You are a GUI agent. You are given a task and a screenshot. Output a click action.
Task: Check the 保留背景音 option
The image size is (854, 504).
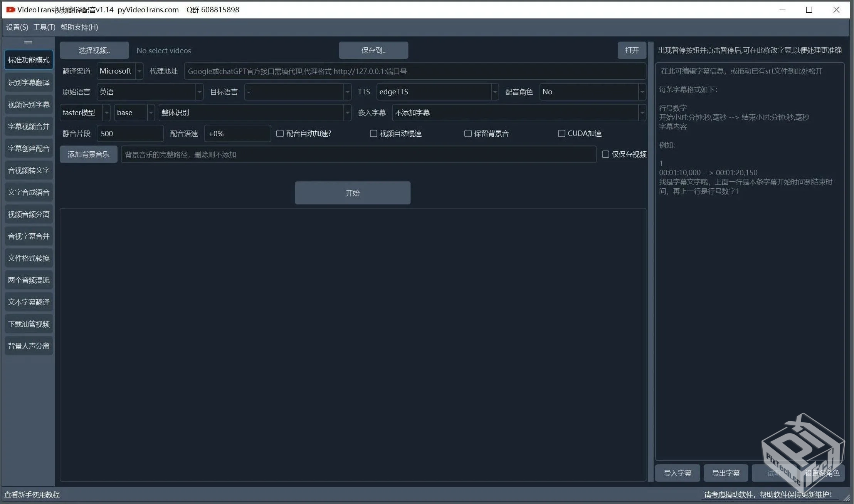tap(468, 134)
